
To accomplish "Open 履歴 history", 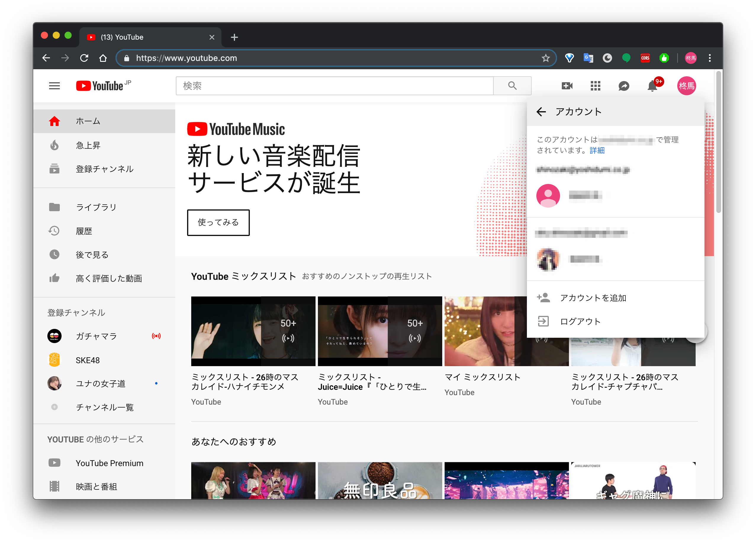I will coord(104,231).
